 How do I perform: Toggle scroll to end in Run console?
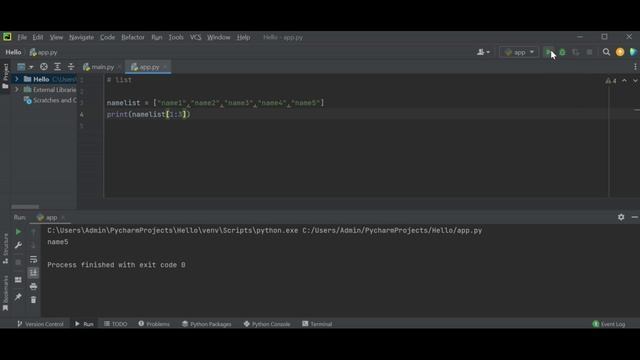(x=33, y=272)
